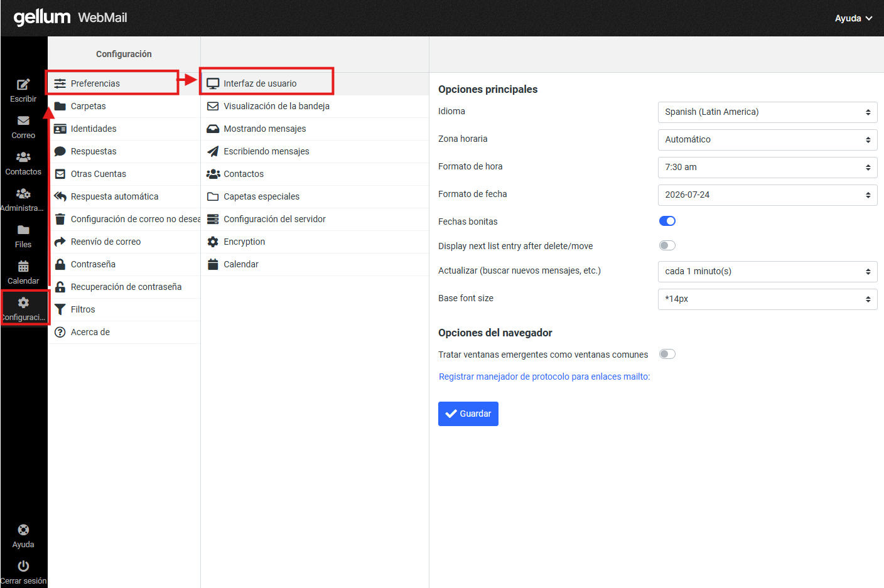Open the Escribir compose icon
Viewport: 884px width, 588px height.
[23, 85]
